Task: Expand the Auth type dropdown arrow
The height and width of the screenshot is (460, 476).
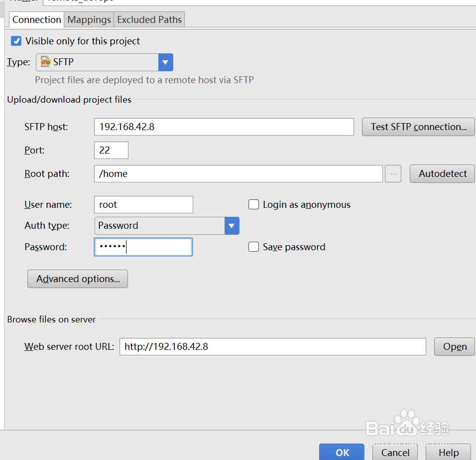Action: tap(232, 226)
